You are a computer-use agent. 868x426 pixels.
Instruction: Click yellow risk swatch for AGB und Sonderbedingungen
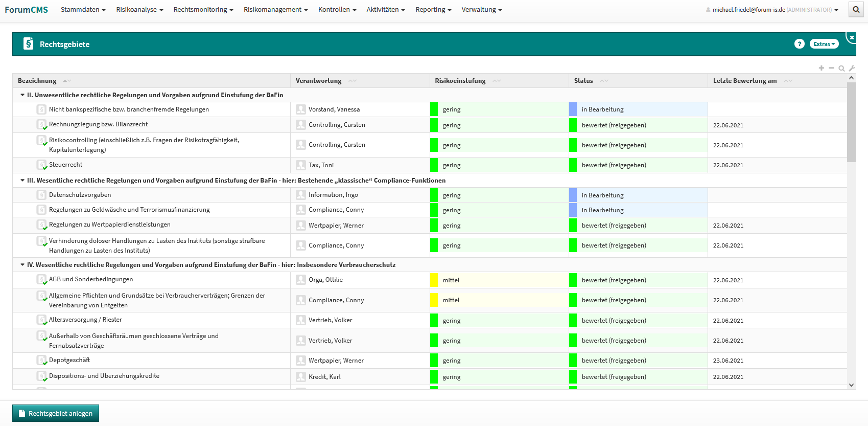pyautogui.click(x=434, y=280)
